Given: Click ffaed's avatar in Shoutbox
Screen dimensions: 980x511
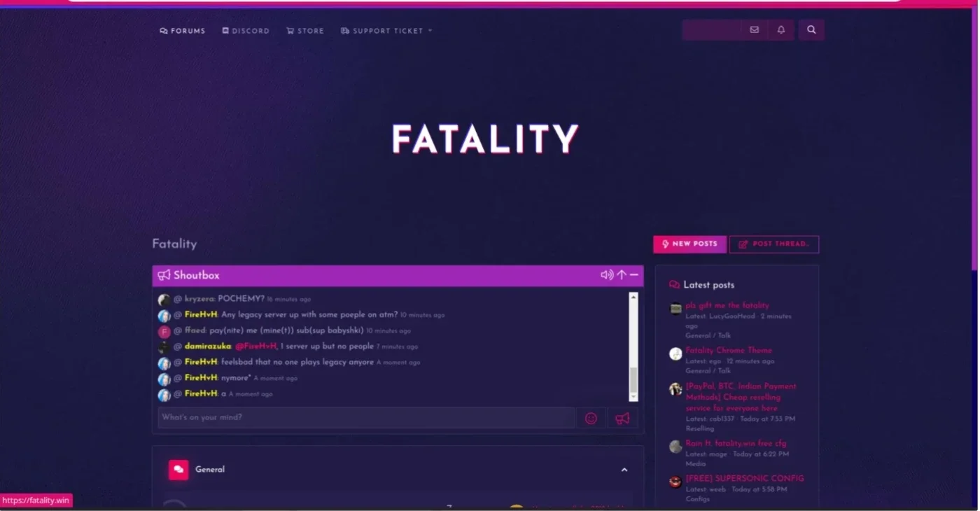Looking at the screenshot, I should pos(164,331).
